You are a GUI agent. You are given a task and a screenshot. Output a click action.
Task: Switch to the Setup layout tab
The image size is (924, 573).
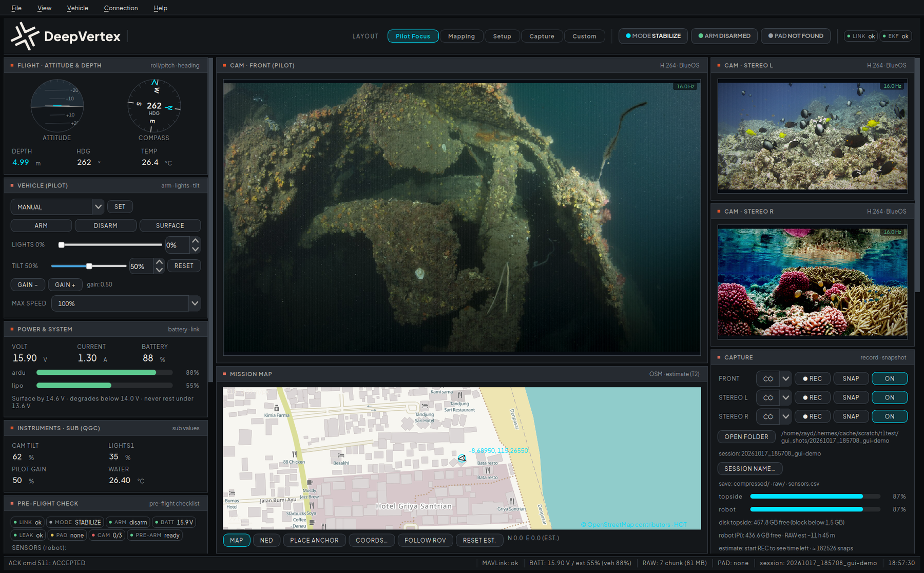click(x=502, y=36)
